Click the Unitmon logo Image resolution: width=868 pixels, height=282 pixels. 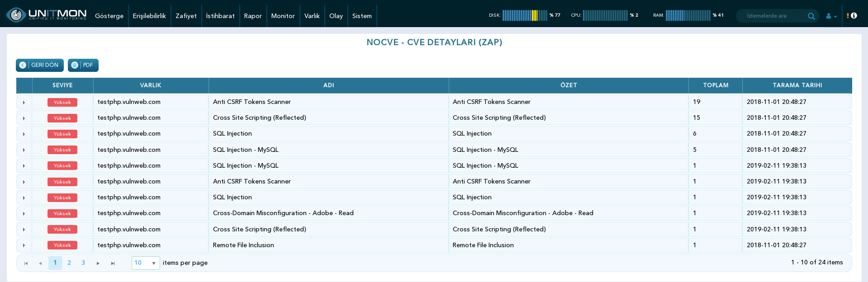[47, 15]
